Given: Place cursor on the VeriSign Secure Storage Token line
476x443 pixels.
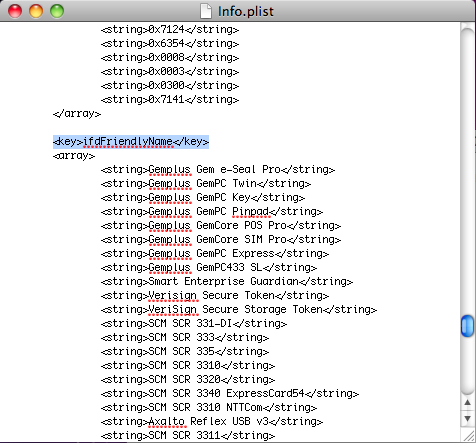Looking at the screenshot, I should [239, 310].
